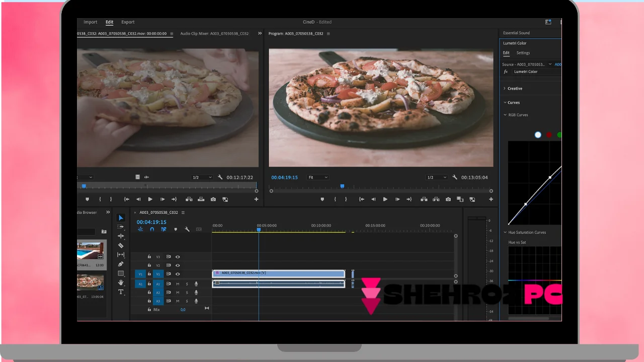Open Program monitor settings wrench

tap(455, 177)
